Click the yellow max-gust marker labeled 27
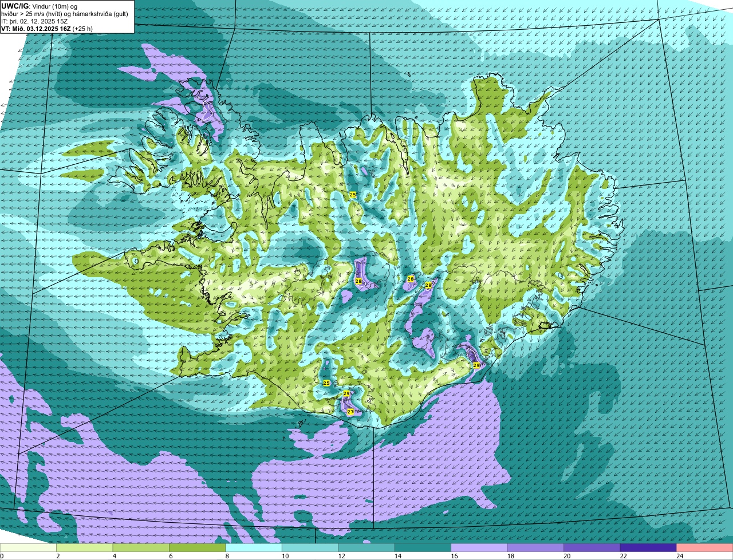 click(x=350, y=412)
